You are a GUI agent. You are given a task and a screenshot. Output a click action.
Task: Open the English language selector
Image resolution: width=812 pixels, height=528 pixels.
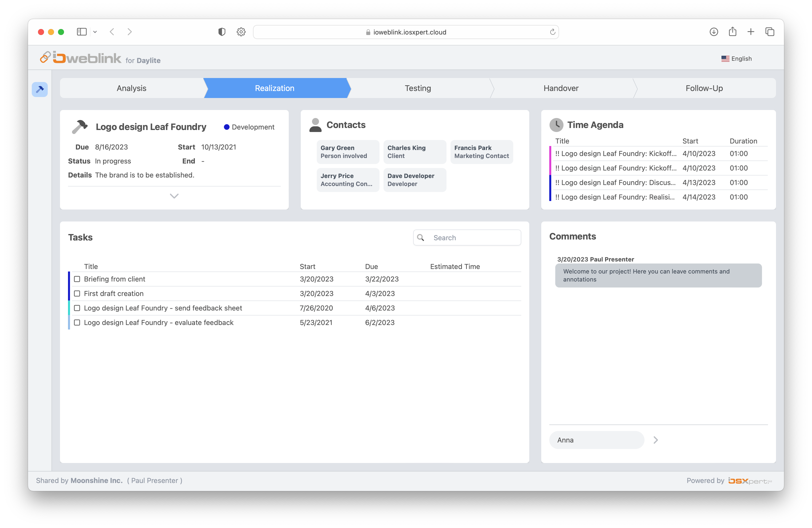[736, 59]
